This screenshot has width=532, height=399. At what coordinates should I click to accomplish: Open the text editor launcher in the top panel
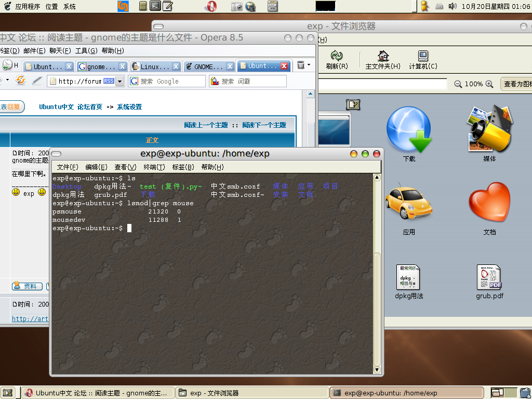(x=167, y=6)
